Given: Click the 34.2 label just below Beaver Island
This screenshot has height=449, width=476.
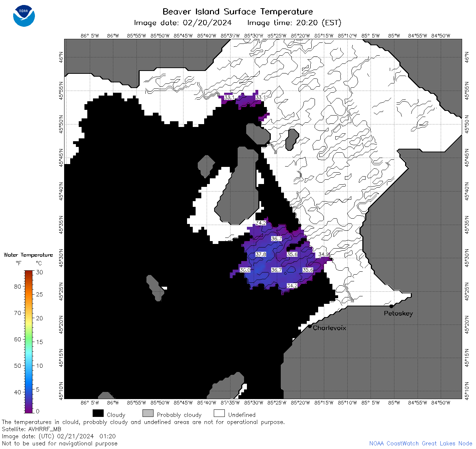Looking at the screenshot, I should (x=261, y=223).
